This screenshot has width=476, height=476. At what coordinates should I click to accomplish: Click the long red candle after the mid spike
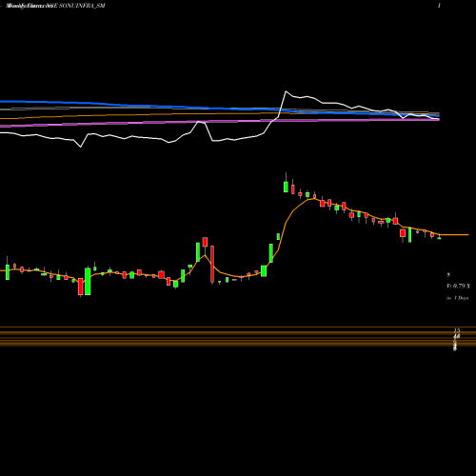click(x=212, y=264)
